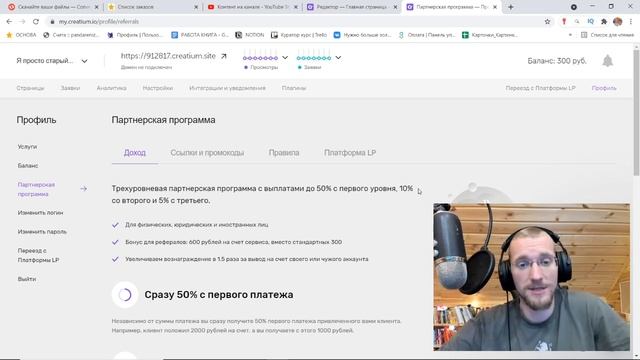Open the Chrome three-dot menu
Screen dimensions: 640x360
coord(631,22)
